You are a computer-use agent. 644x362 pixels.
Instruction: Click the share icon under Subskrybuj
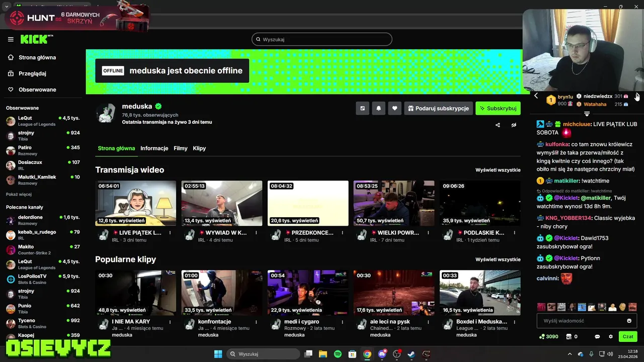[498, 125]
